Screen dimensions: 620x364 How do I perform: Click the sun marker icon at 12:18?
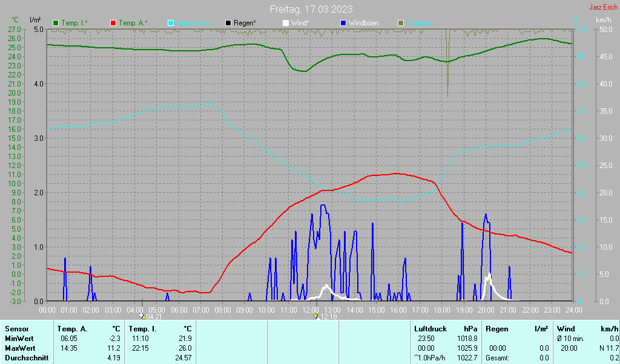[316, 316]
